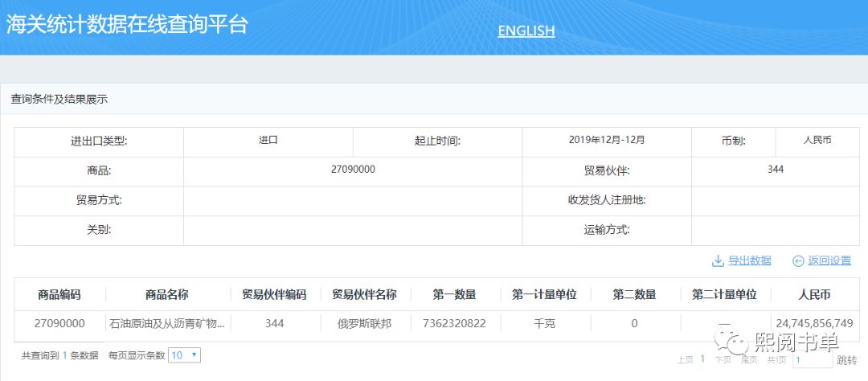Click the 第一数量 column header
This screenshot has width=868, height=381.
tap(454, 295)
